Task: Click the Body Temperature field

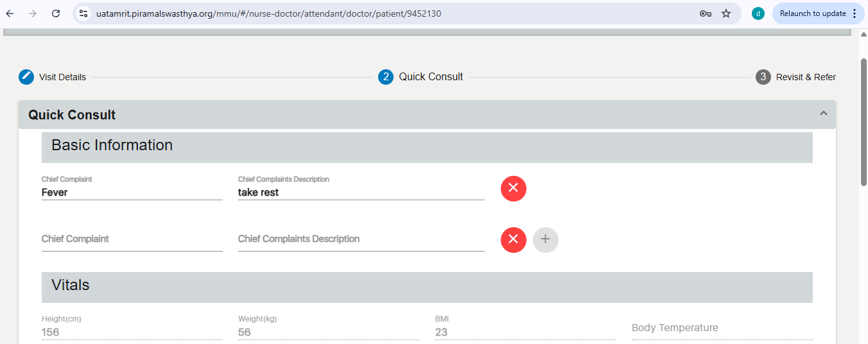Action: [722, 328]
